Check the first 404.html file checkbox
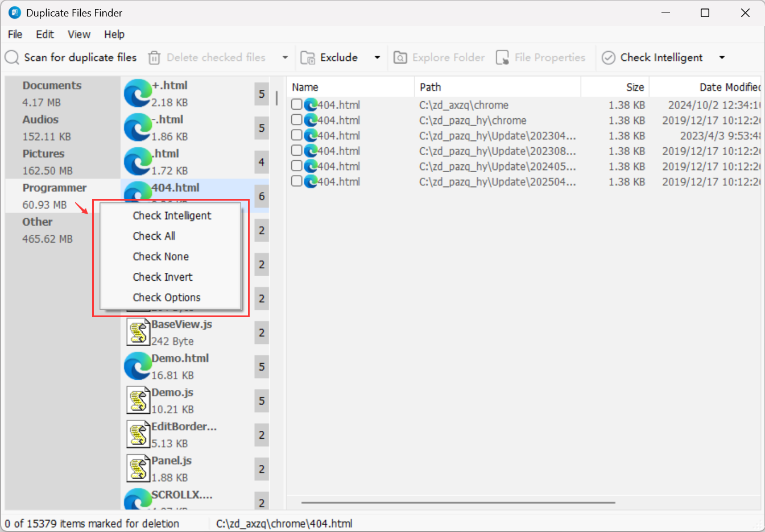Screen dimensions: 765x532 [x=296, y=105]
